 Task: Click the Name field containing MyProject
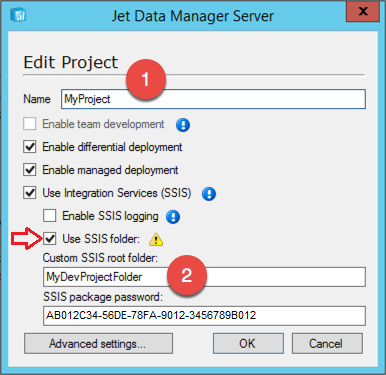coord(213,99)
